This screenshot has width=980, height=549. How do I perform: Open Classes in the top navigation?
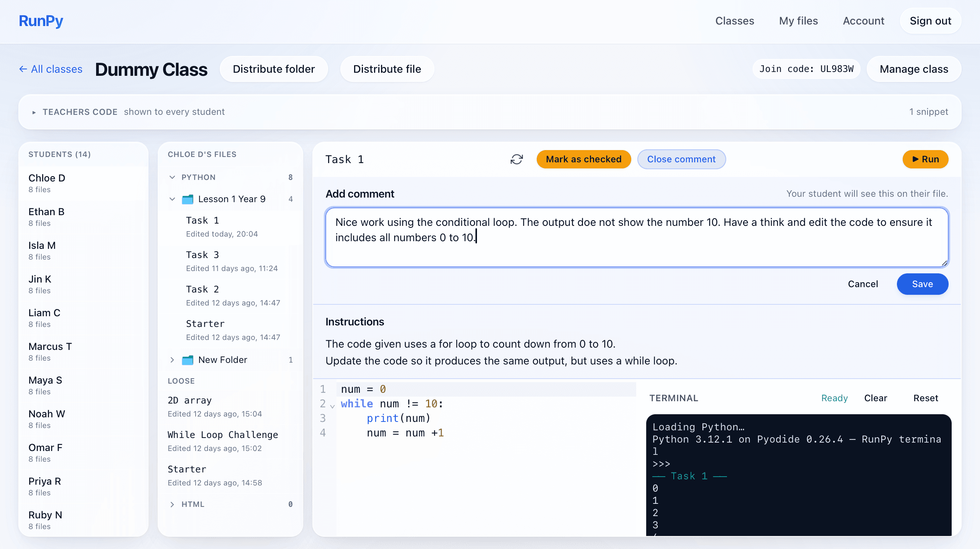point(735,21)
